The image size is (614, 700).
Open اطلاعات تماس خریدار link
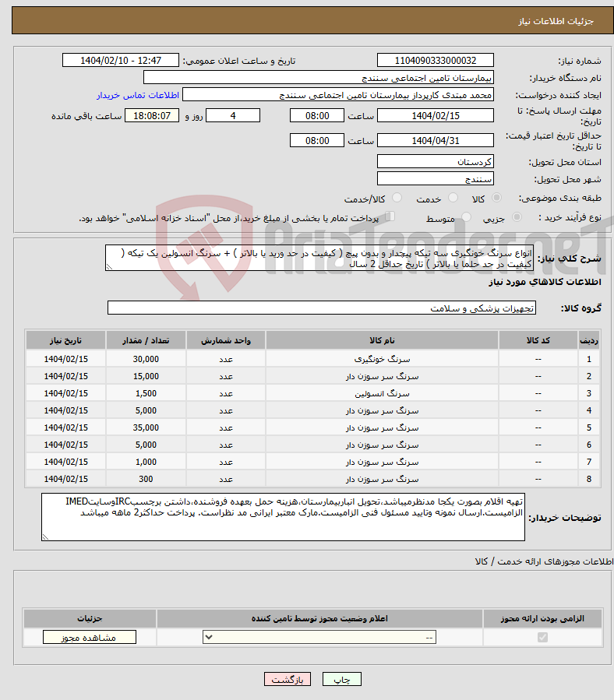(138, 95)
